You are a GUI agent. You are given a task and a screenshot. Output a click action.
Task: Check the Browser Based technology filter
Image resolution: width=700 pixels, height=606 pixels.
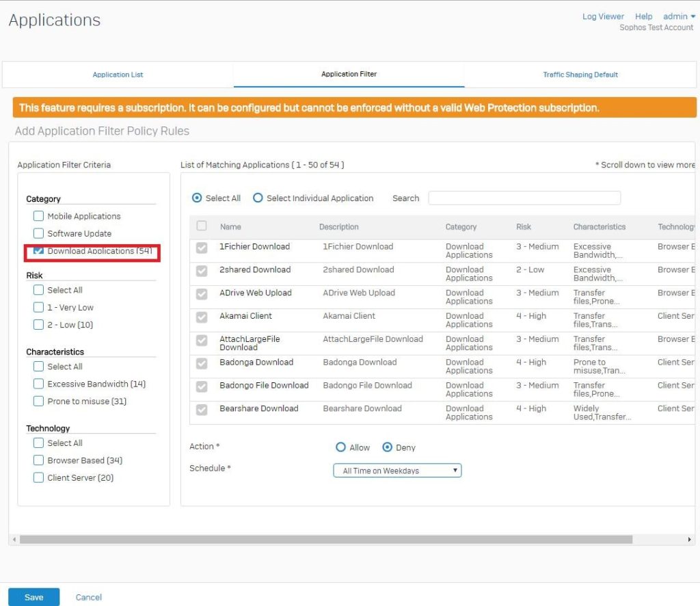click(39, 460)
